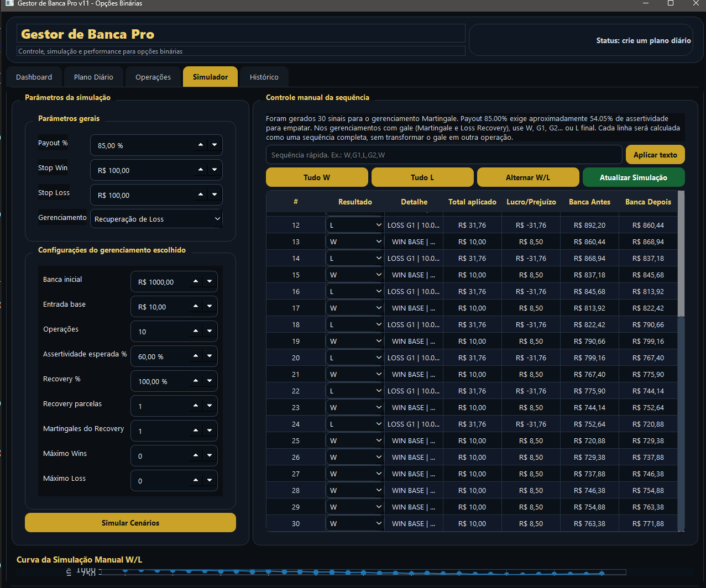Image resolution: width=706 pixels, height=588 pixels.
Task: Click Atualizar Simulação
Action: [x=634, y=177]
